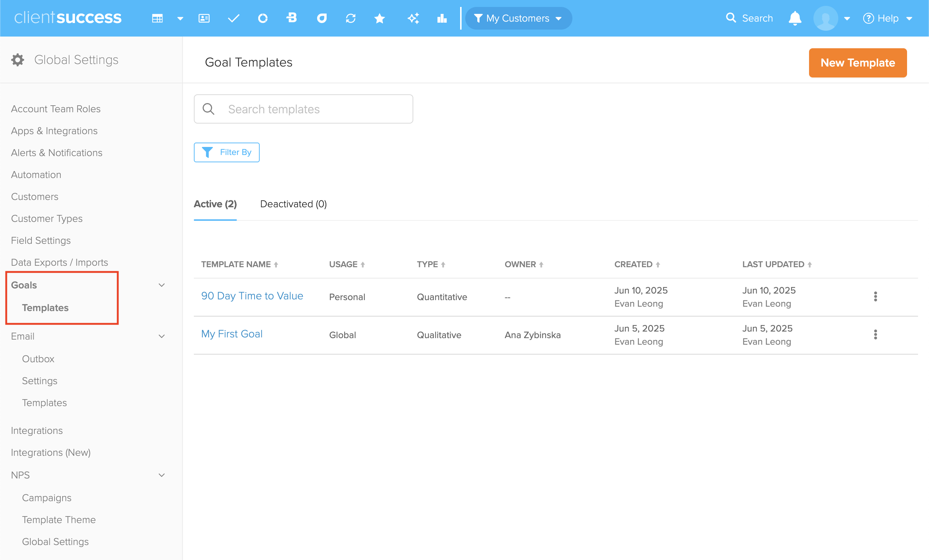Expand the dashboard dropdown arrow

[180, 19]
